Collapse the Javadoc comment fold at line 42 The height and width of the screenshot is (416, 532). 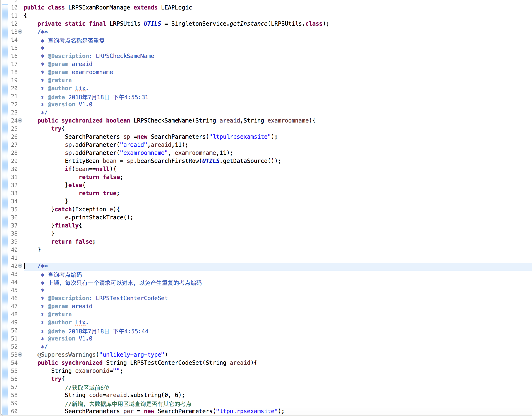click(20, 266)
